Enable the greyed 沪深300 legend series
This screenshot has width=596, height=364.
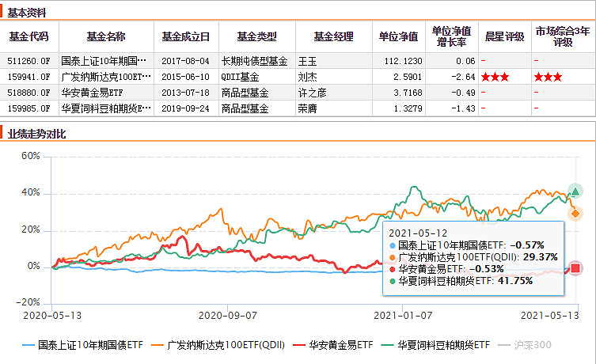point(525,345)
